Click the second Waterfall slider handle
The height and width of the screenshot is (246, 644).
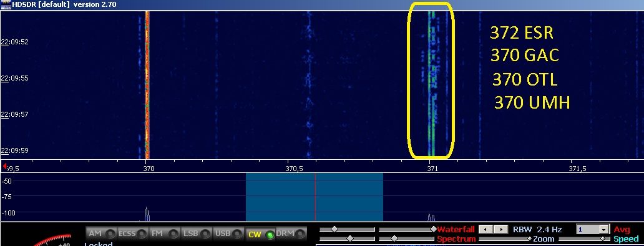(433, 229)
